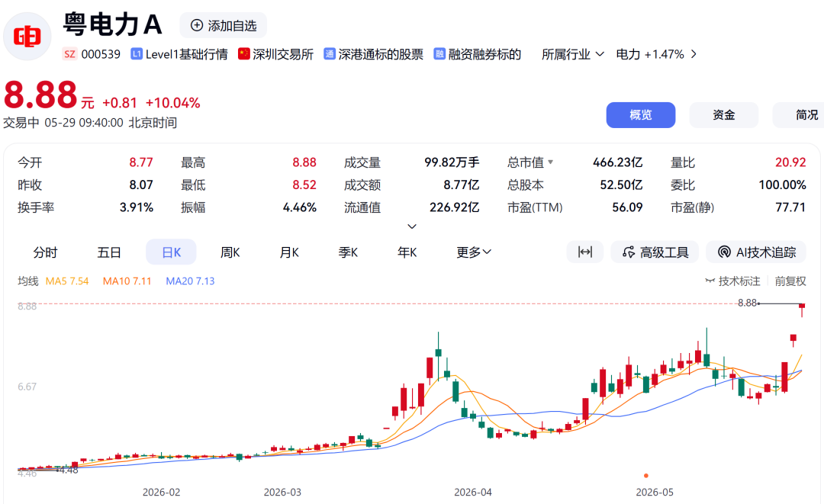The height and width of the screenshot is (504, 824).
Task: Open the 前复权 adjustment option
Action: point(790,281)
